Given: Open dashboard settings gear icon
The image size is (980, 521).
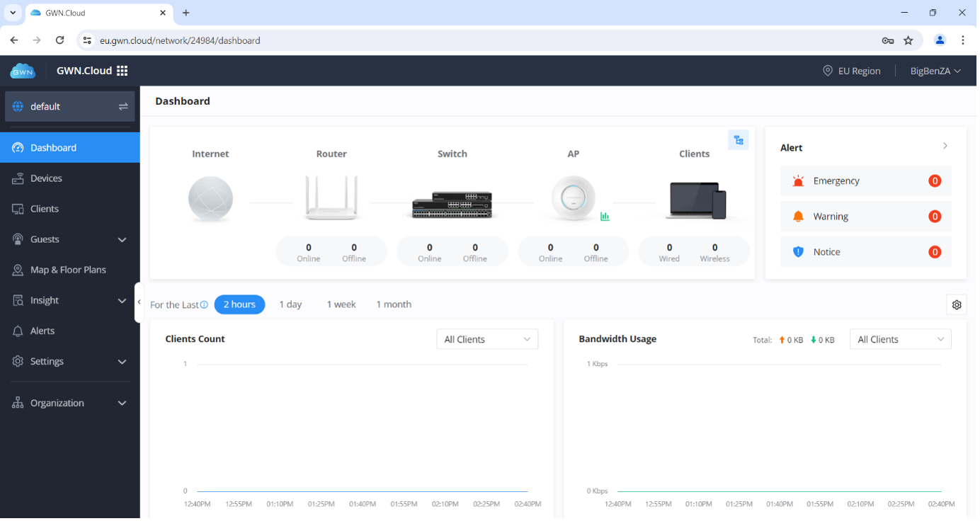Looking at the screenshot, I should coord(957,304).
